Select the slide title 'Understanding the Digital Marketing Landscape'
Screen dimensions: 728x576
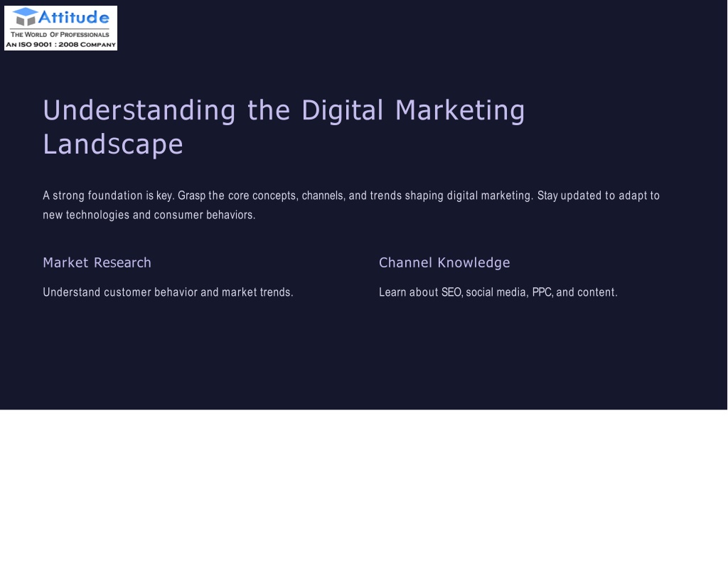(284, 127)
